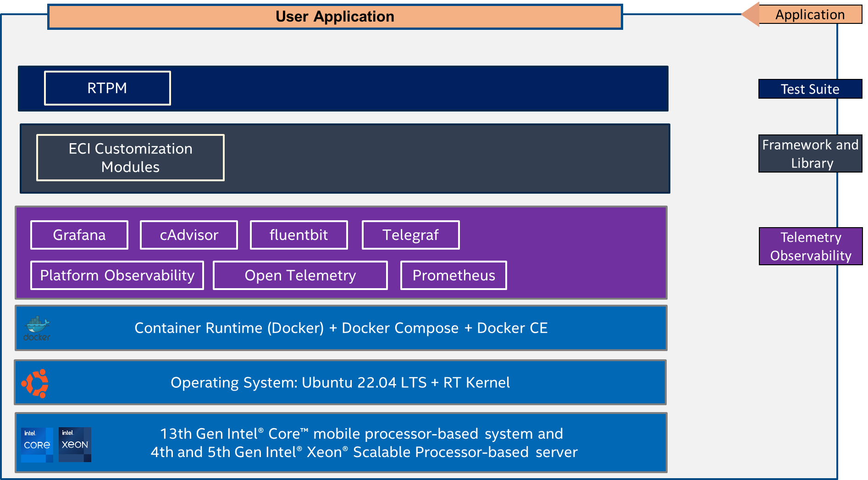Click Platform Observability box

(117, 275)
